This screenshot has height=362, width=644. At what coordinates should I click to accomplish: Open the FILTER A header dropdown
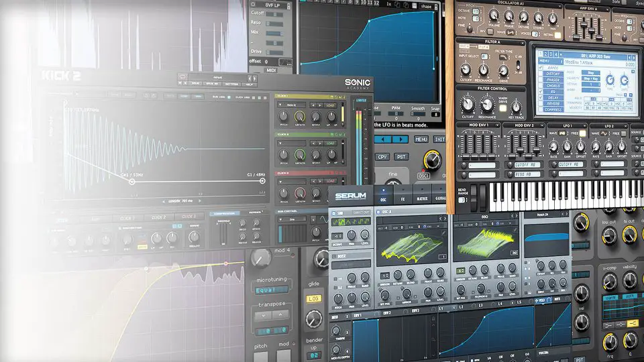pyautogui.click(x=523, y=43)
